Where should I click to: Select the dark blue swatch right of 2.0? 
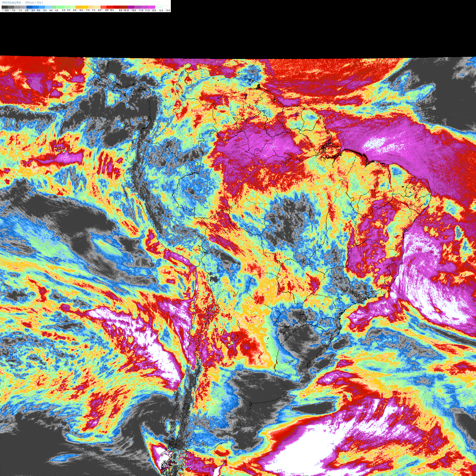29,7
